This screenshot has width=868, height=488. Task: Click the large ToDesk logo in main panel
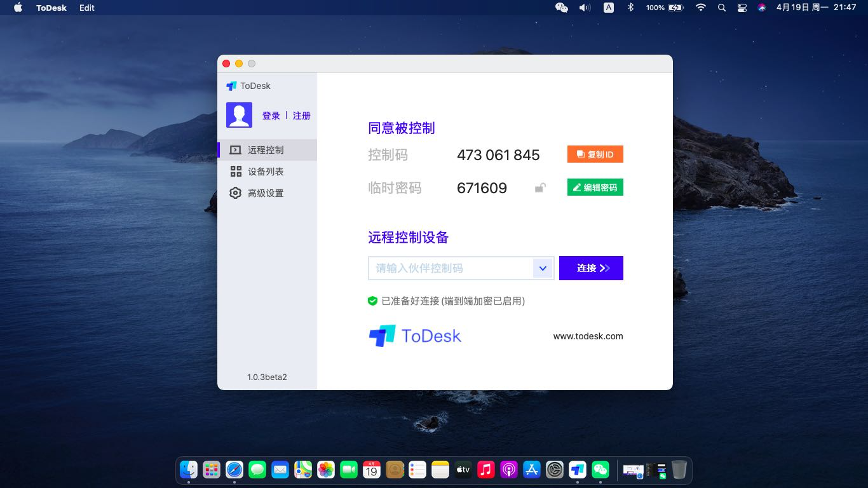coord(415,335)
